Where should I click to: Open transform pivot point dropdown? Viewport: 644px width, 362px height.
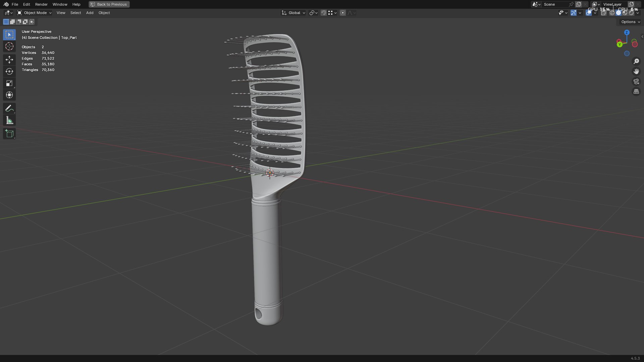click(313, 13)
